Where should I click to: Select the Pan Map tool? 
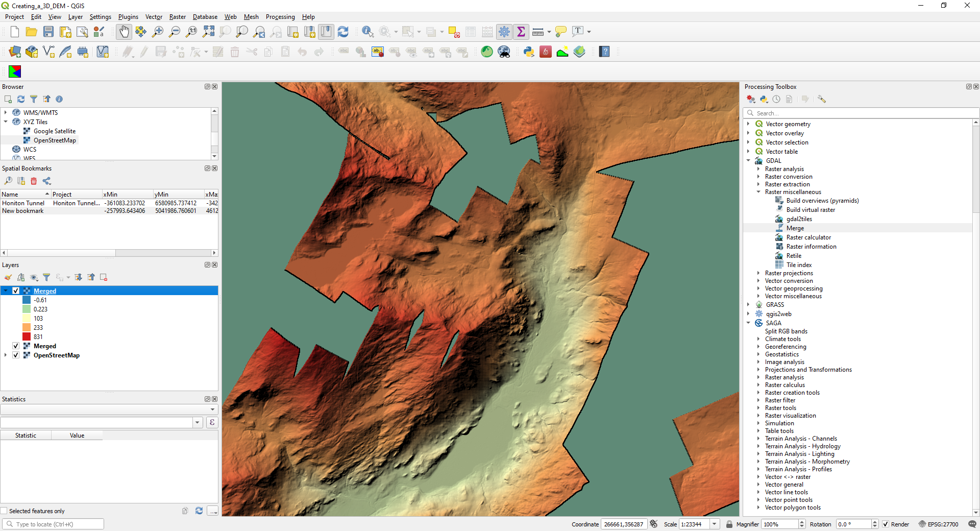[124, 31]
